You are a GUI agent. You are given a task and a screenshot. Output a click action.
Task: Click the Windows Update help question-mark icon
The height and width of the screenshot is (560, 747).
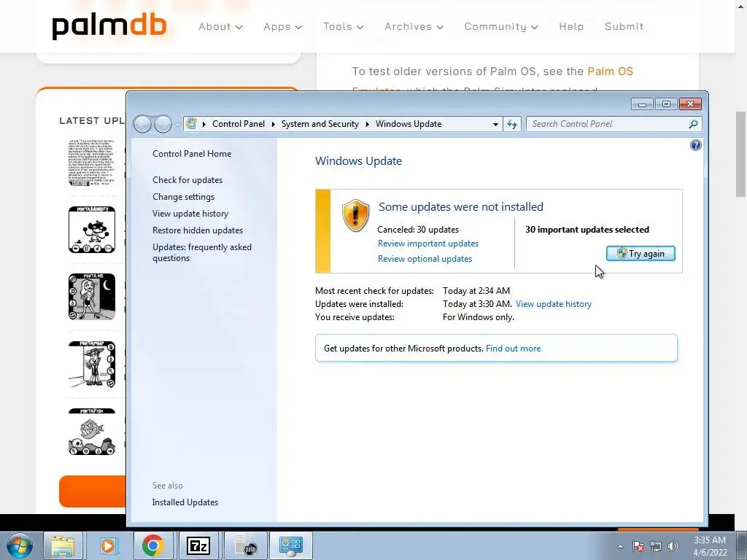695,145
